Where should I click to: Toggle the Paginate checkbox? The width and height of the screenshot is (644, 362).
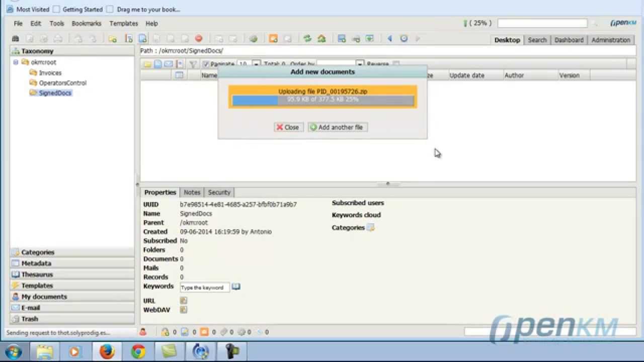click(x=206, y=64)
